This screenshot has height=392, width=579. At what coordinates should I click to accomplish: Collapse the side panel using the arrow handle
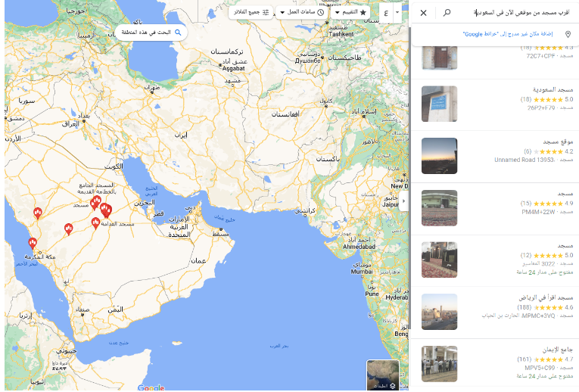[403, 201]
